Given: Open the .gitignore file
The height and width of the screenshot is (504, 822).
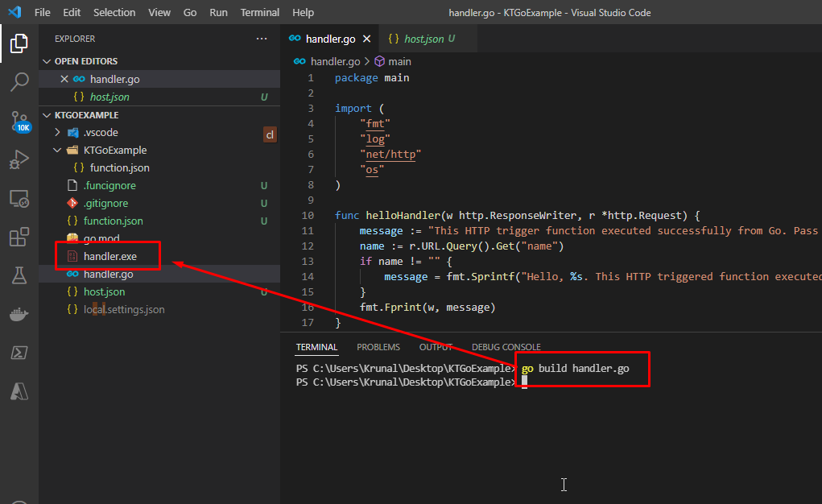Looking at the screenshot, I should pos(159,203).
